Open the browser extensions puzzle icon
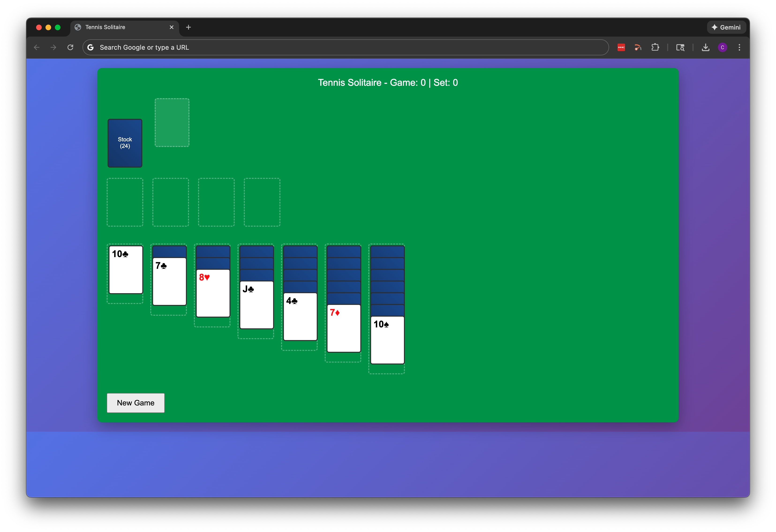 pos(655,47)
